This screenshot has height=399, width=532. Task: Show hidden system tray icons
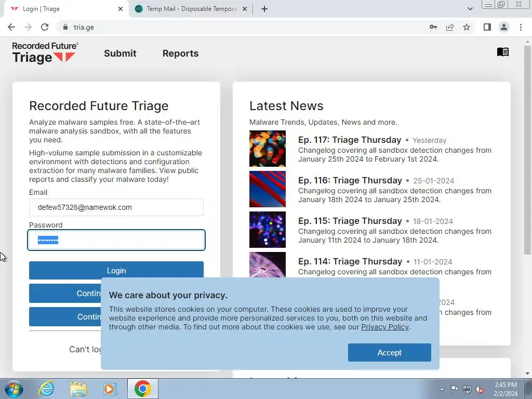coord(442,389)
